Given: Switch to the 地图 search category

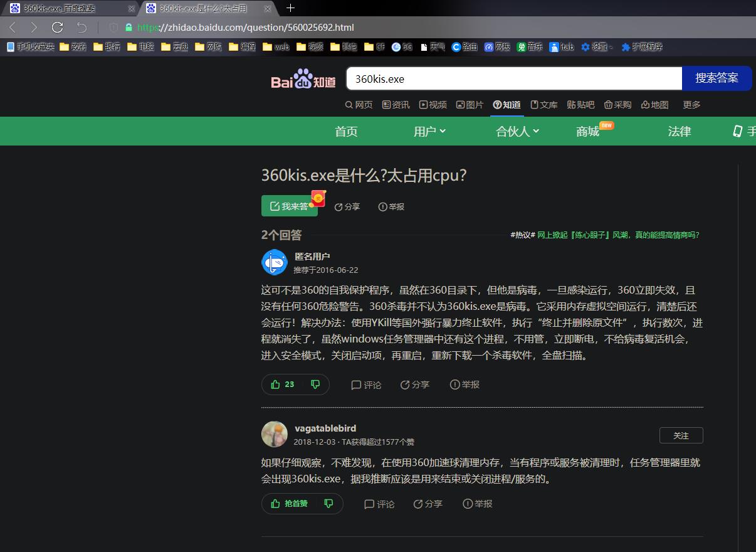Looking at the screenshot, I should click(655, 105).
